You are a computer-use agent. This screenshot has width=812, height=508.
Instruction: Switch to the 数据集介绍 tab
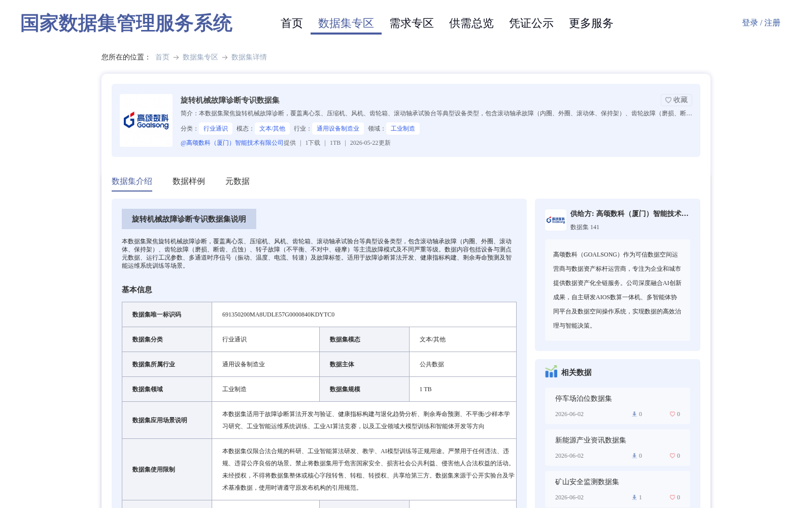click(132, 181)
